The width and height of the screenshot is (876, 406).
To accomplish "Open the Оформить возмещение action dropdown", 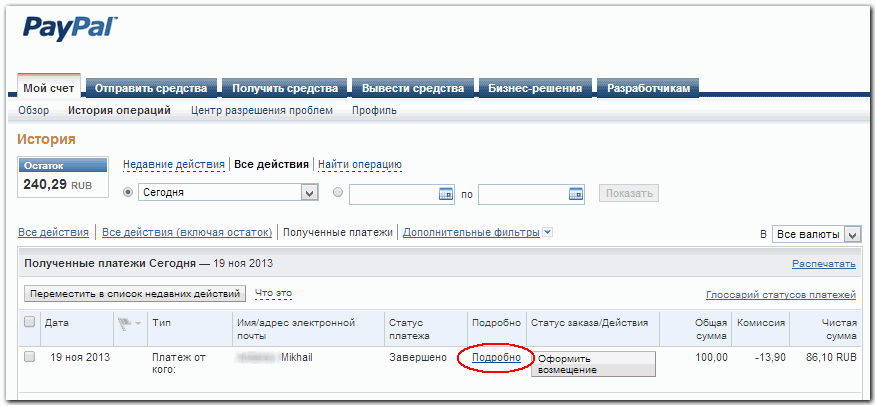I will point(593,364).
